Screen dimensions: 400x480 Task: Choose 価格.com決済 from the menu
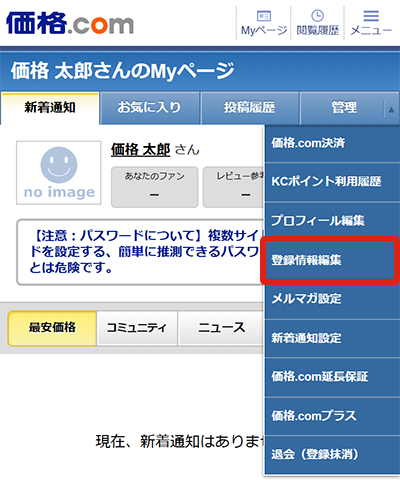coord(332,143)
